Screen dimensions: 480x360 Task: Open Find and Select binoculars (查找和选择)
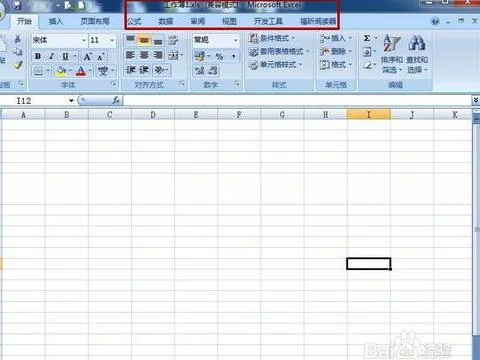coord(417,53)
